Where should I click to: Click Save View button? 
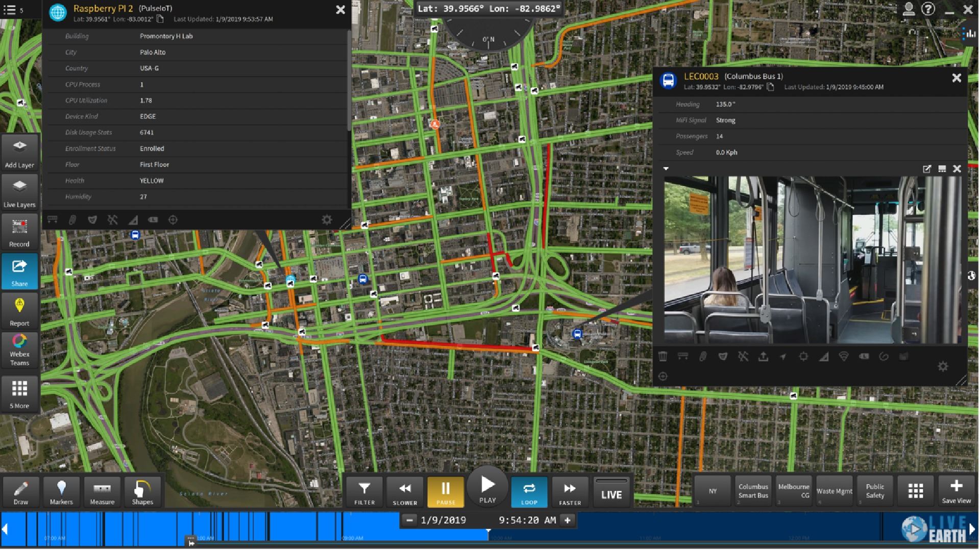pyautogui.click(x=956, y=491)
